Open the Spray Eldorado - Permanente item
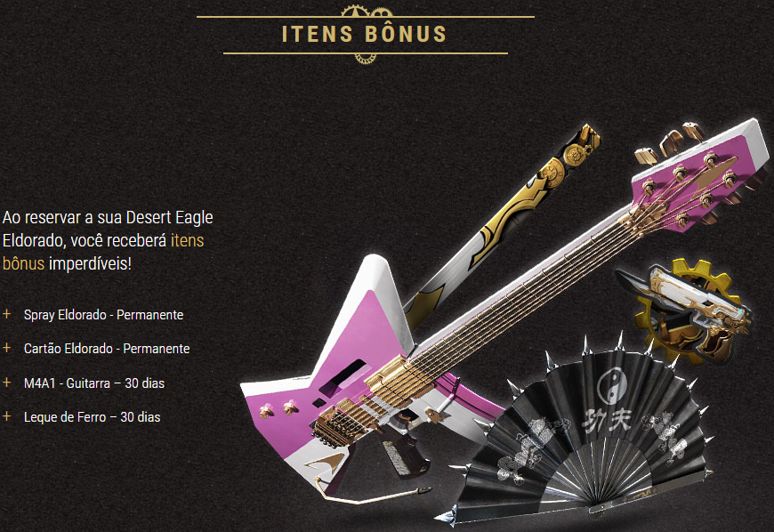Viewport: 774px width, 532px height. pos(104,315)
